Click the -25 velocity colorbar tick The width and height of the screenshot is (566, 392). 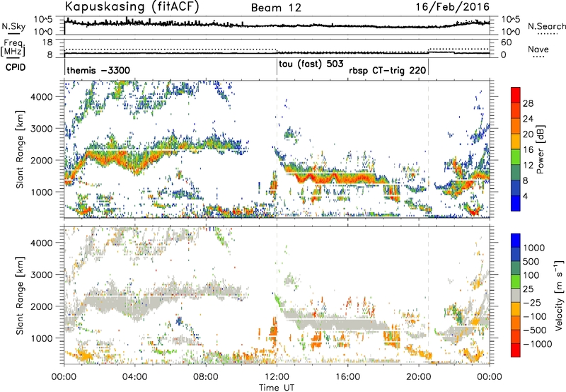click(533, 302)
